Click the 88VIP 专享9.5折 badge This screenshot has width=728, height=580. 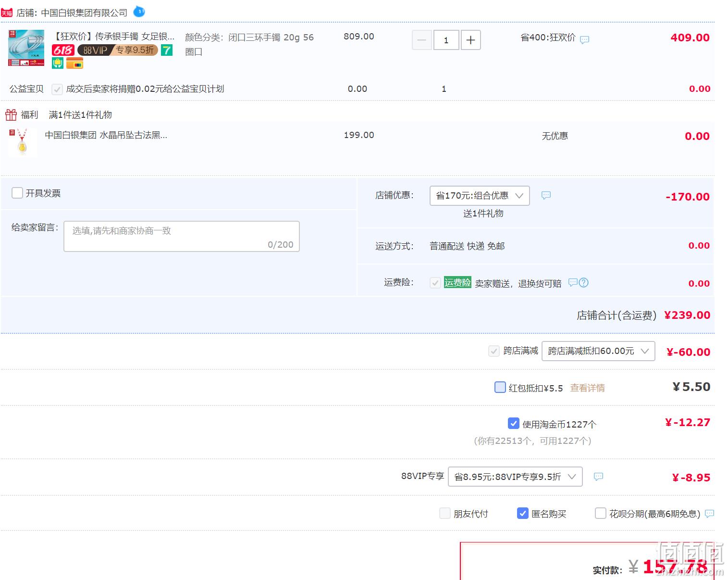(118, 50)
